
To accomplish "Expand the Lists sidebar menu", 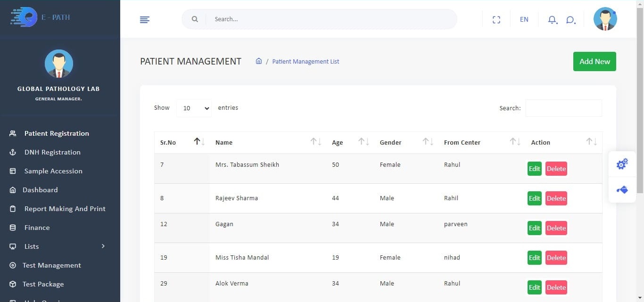I will point(58,246).
